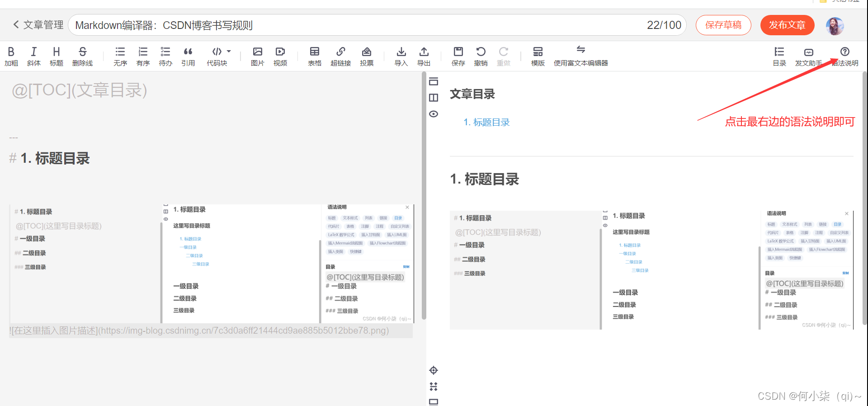Apply strikethrough with 删除线
The width and height of the screenshot is (868, 406).
82,57
